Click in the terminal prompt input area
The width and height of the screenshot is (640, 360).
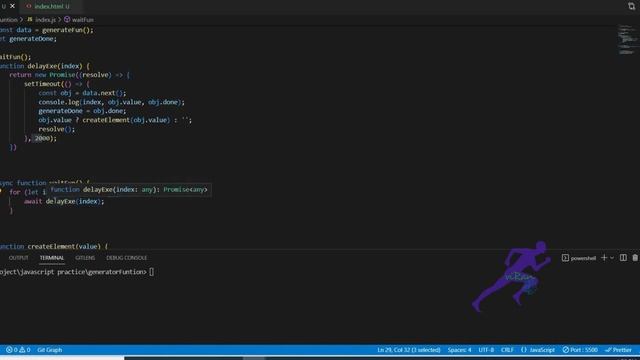click(x=151, y=272)
